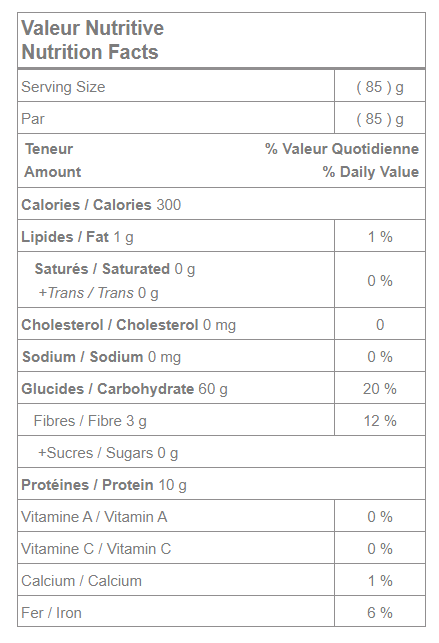Image resolution: width=439 pixels, height=643 pixels.
Task: Click the Calcium 1 % value cell
Action: (x=380, y=581)
